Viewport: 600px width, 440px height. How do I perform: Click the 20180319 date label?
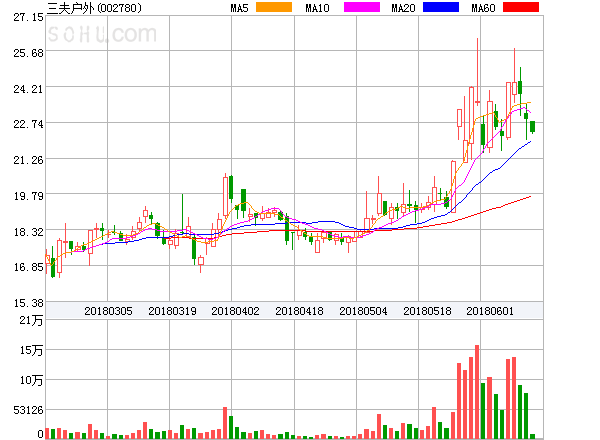(x=172, y=311)
